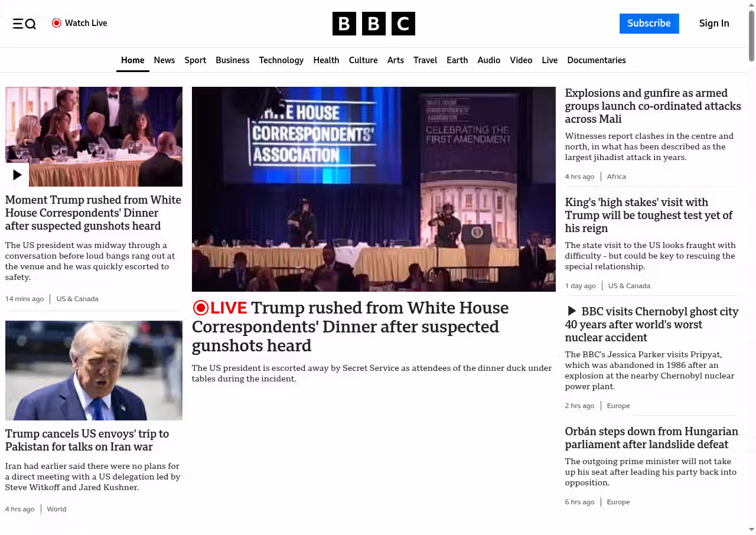The image size is (756, 535).
Task: Open the News tab
Action: pos(164,60)
